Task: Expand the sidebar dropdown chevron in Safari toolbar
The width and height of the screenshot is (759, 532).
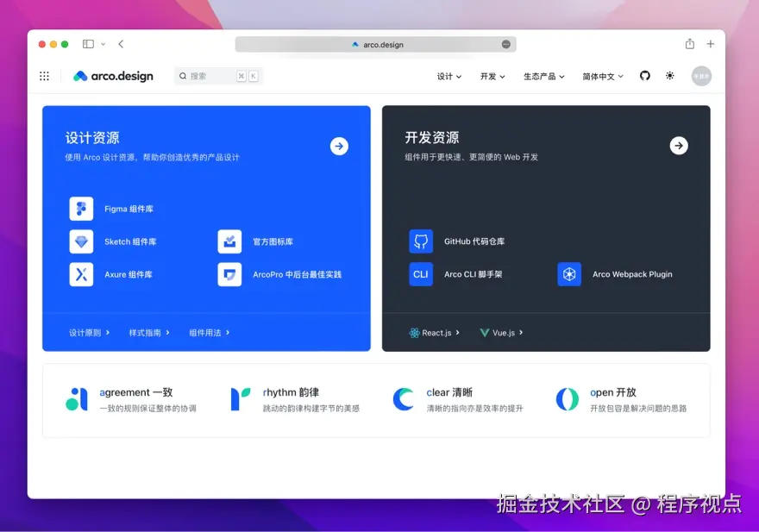Action: click(103, 44)
